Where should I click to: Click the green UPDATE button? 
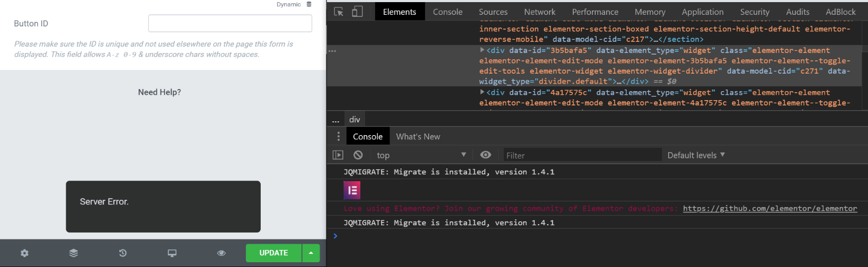pos(273,253)
